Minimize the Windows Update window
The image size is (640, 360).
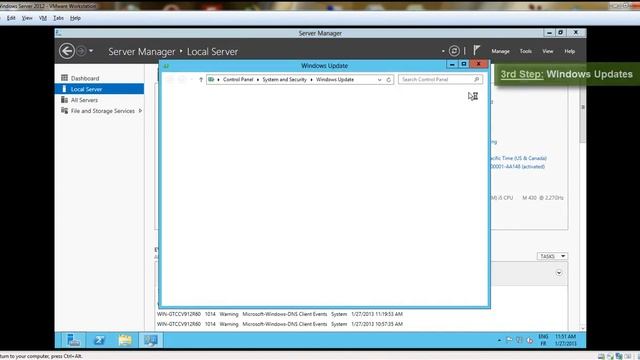[452, 64]
